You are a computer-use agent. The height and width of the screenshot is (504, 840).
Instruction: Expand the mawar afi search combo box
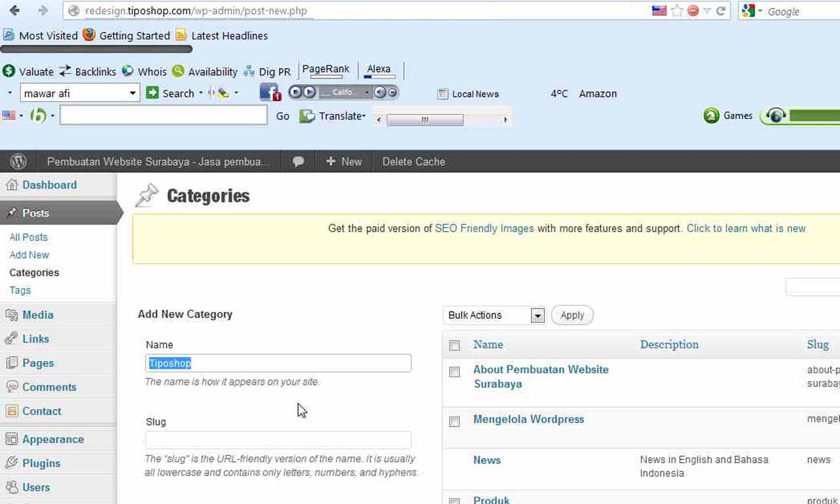pyautogui.click(x=133, y=93)
